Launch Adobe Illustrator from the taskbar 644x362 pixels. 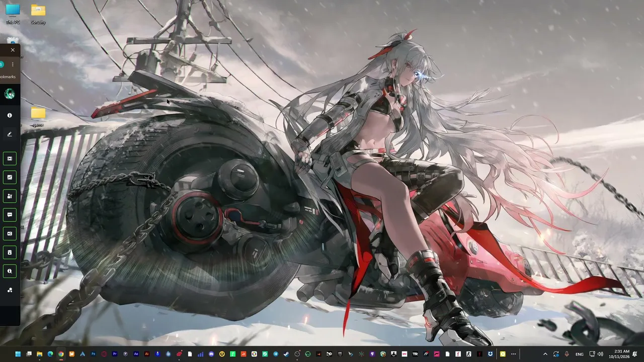(x=147, y=354)
